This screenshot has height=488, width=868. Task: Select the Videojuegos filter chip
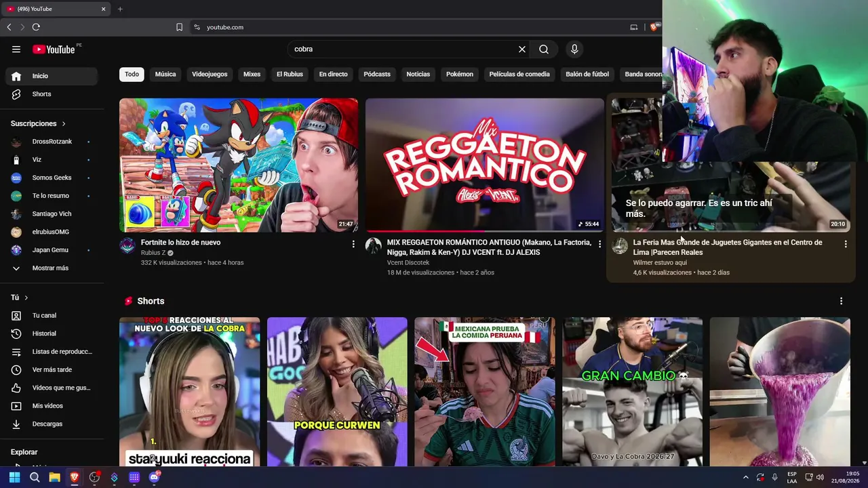pos(210,74)
